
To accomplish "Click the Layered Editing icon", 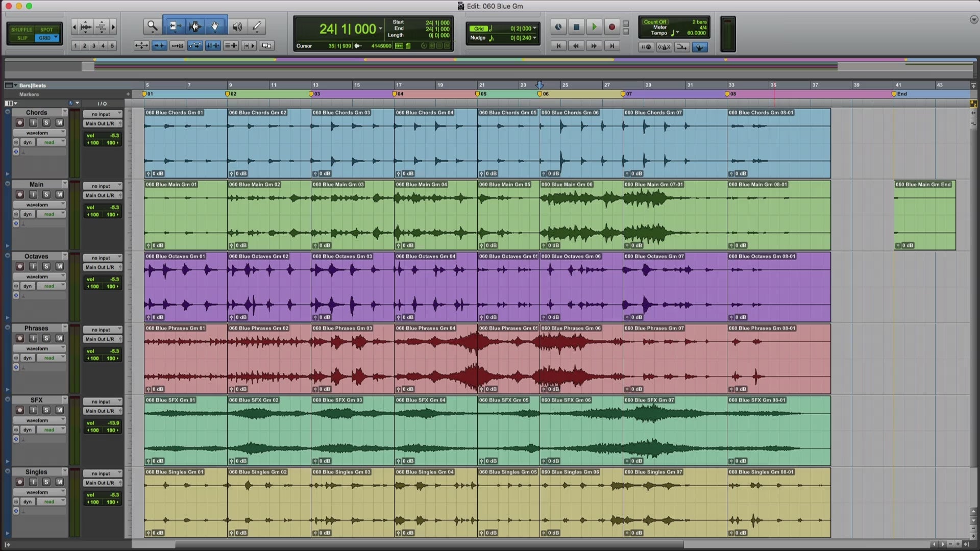I will pos(266,46).
